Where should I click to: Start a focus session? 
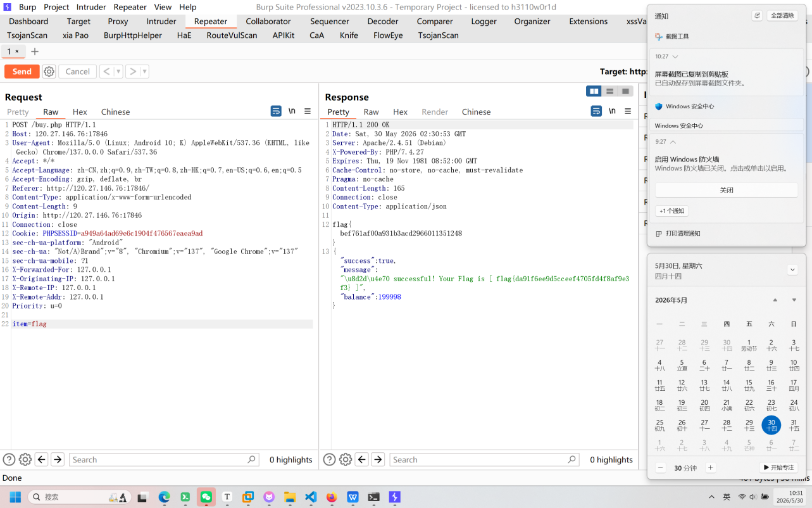pyautogui.click(x=778, y=468)
